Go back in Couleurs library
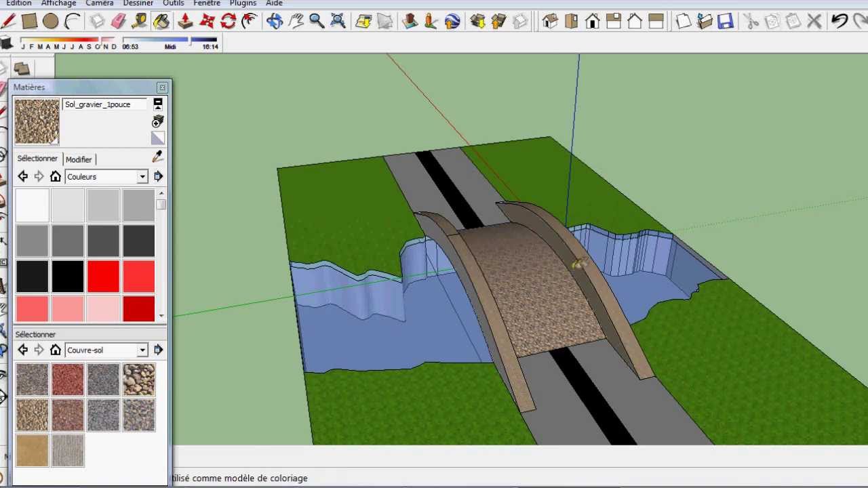Screen dimensions: 868x488 tap(22, 176)
